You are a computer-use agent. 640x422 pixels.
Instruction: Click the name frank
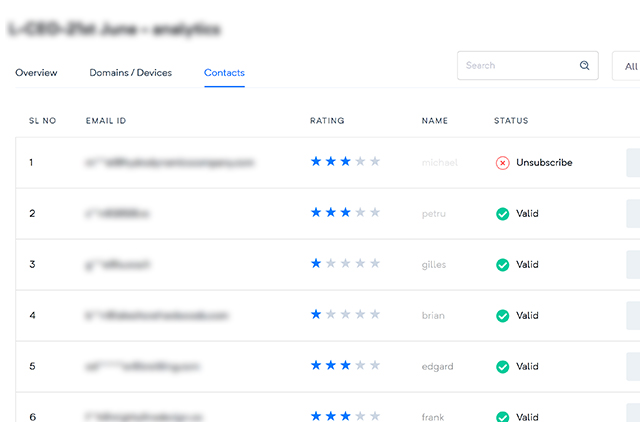point(433,417)
